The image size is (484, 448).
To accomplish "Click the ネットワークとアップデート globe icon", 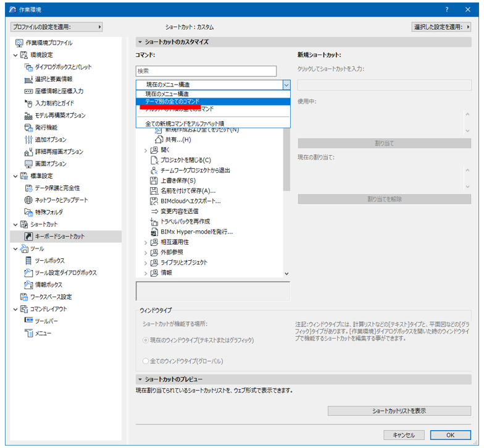I will (x=28, y=200).
